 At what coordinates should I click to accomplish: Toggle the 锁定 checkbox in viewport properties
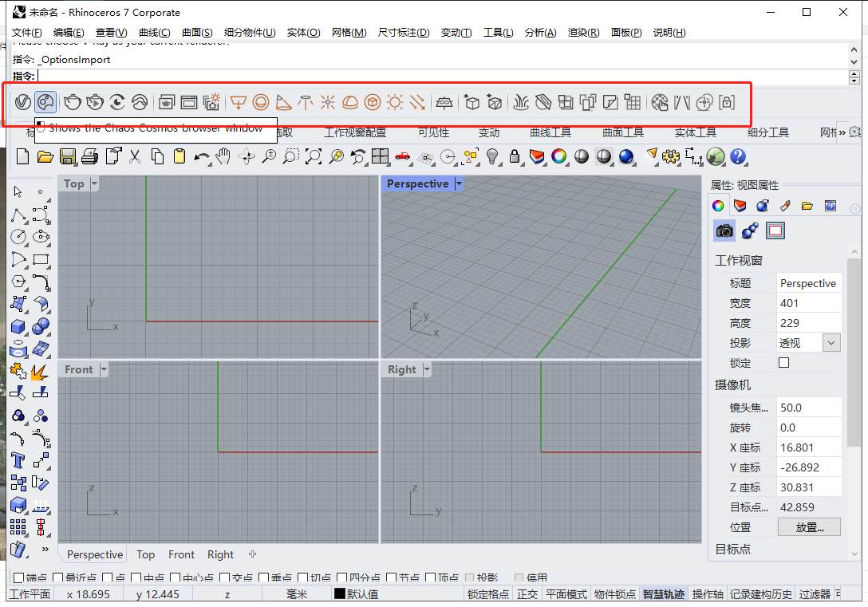pyautogui.click(x=783, y=363)
